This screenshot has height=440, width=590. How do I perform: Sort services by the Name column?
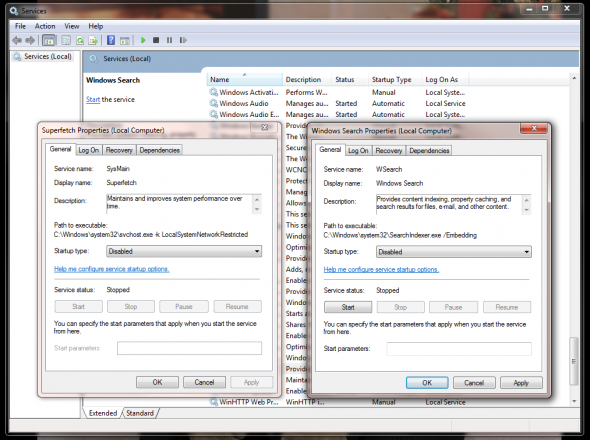(x=245, y=79)
